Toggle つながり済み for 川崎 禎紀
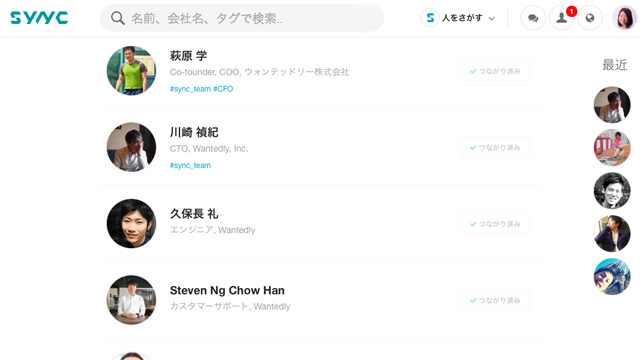 495,147
